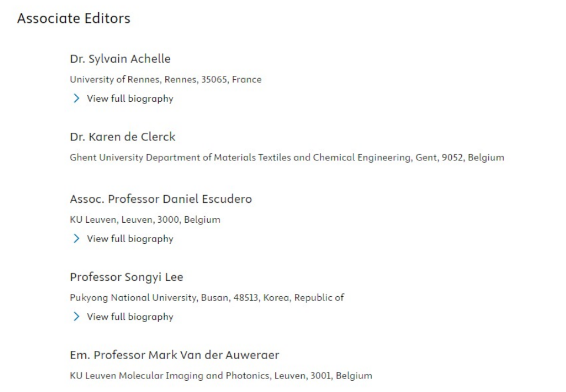Click the word 'France' in Achelle's address

(x=247, y=79)
